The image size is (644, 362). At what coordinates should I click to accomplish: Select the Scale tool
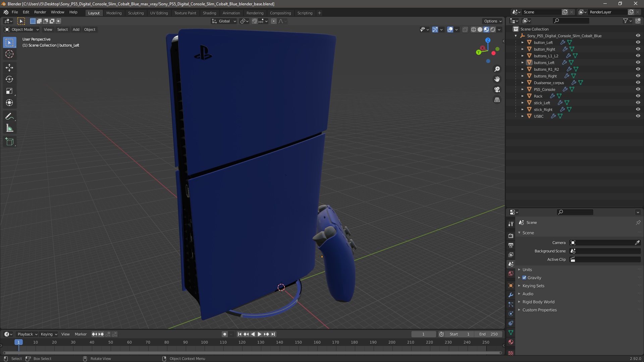pyautogui.click(x=9, y=91)
